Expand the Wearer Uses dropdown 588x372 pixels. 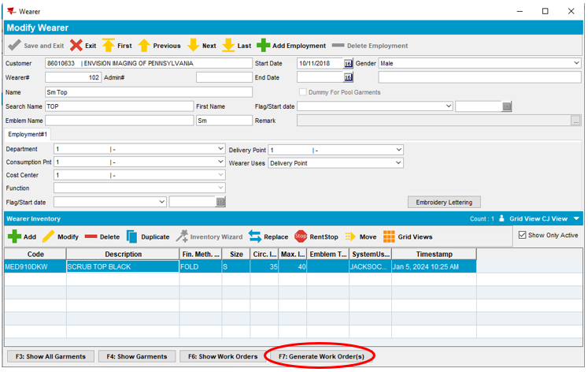(x=398, y=163)
